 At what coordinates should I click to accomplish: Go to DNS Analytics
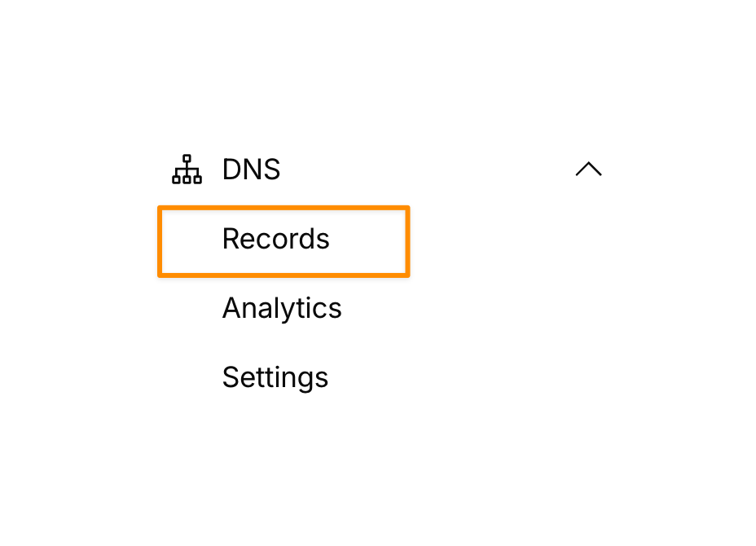point(282,309)
